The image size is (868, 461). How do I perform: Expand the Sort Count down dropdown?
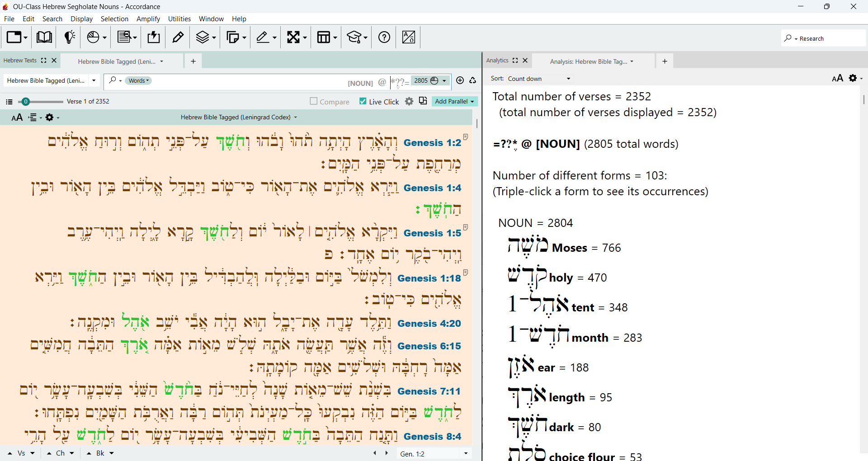pyautogui.click(x=539, y=79)
